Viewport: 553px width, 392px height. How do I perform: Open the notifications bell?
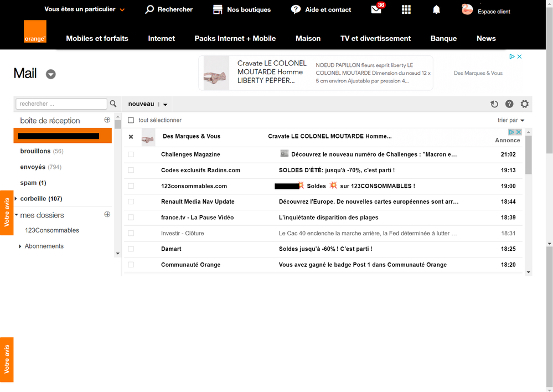coord(436,9)
